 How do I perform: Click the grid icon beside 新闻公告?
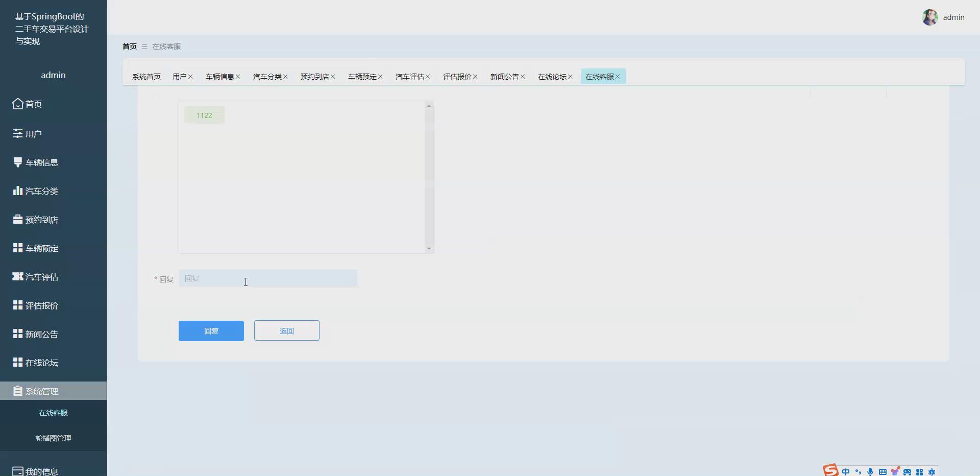(x=18, y=334)
